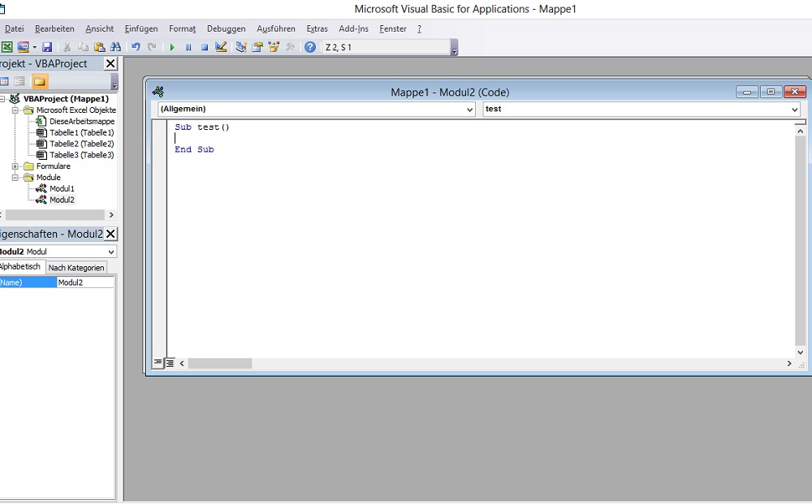Pause execution with the Break icon
This screenshot has width=812, height=504.
188,46
